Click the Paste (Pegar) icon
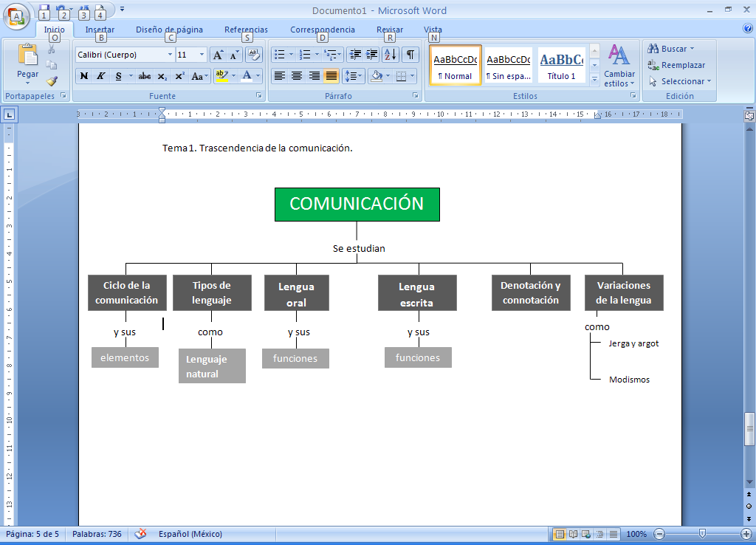 click(x=27, y=55)
